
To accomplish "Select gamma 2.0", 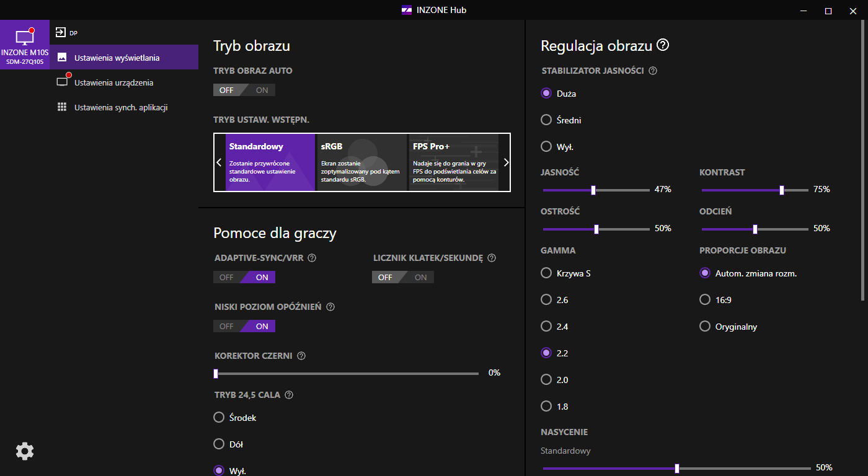I will click(x=546, y=379).
